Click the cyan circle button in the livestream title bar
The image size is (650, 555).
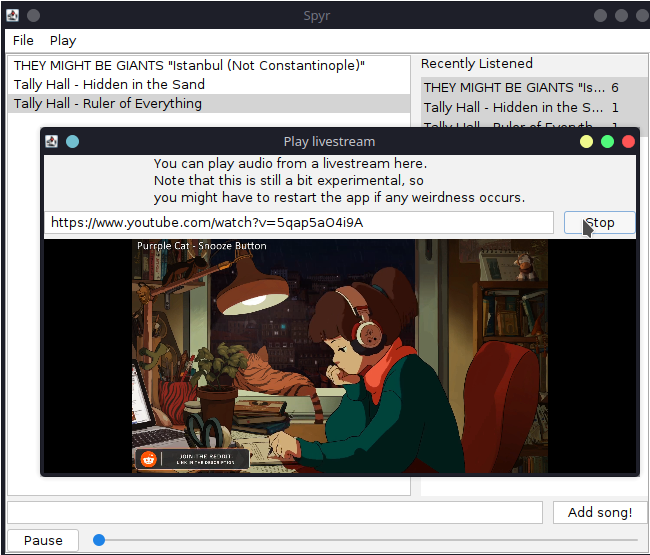tap(73, 141)
